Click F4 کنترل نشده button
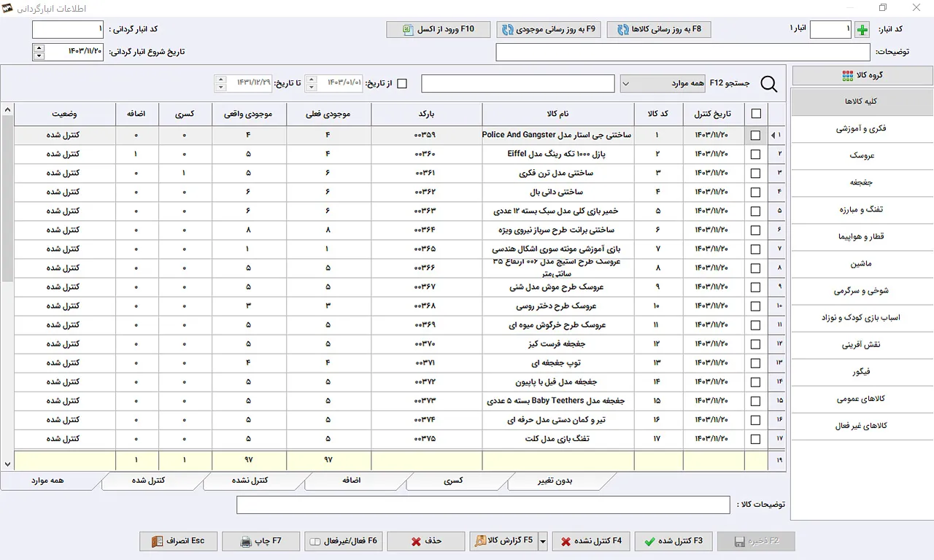 coord(591,541)
